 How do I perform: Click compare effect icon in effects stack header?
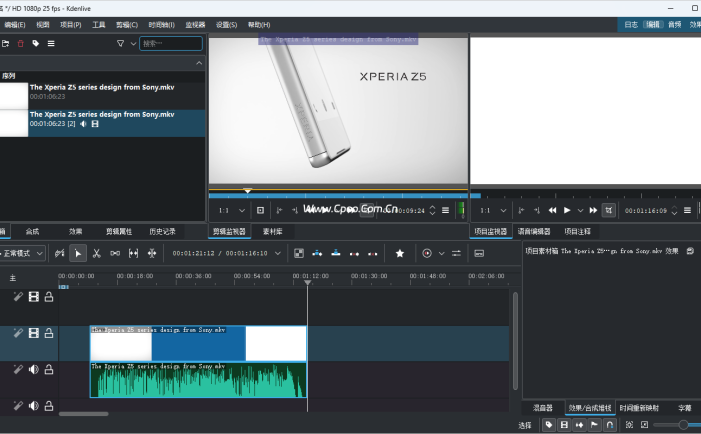point(690,251)
